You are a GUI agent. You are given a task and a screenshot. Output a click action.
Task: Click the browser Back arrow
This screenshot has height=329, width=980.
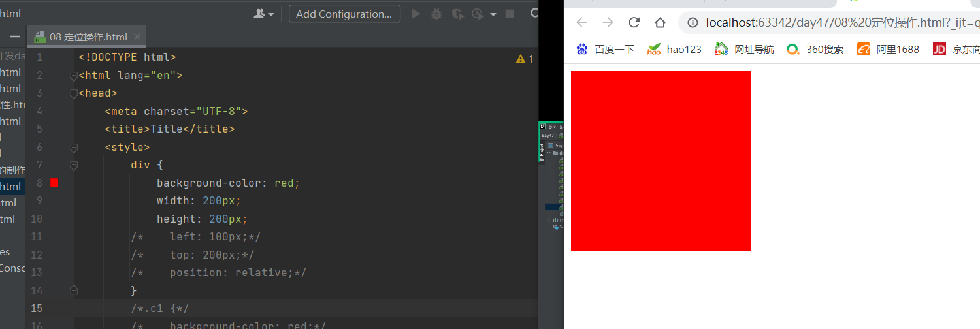[581, 23]
